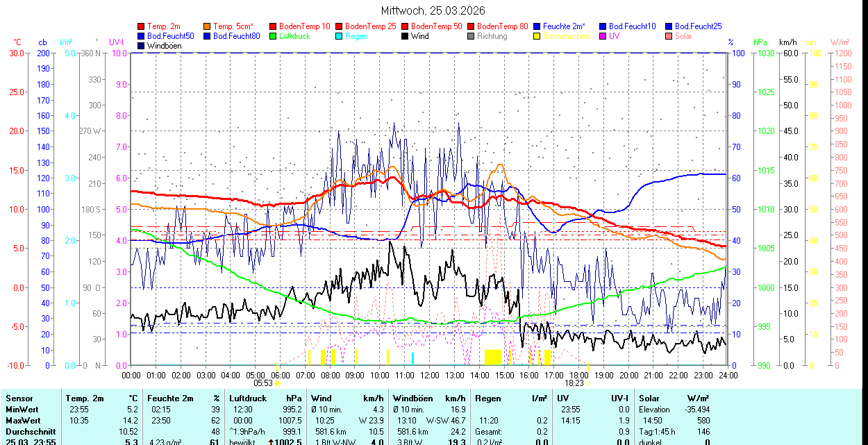Click the magenta UV legend square
This screenshot has height=445, width=868.
tap(603, 36)
